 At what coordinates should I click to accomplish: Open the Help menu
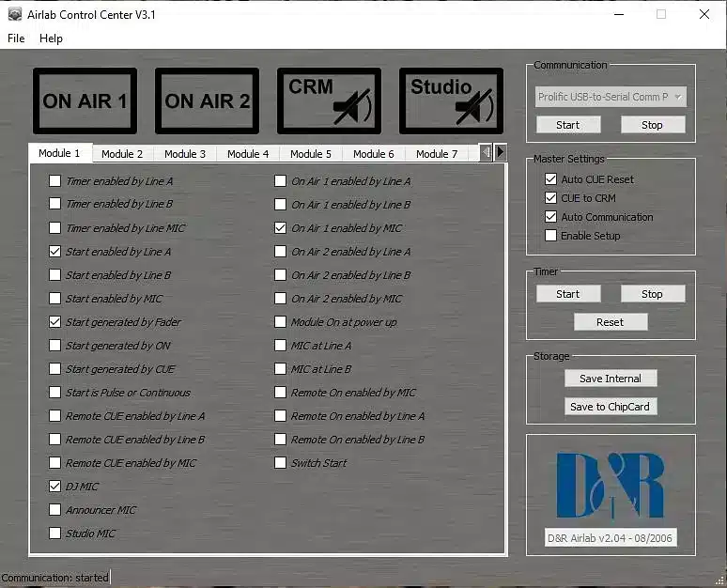tap(51, 39)
